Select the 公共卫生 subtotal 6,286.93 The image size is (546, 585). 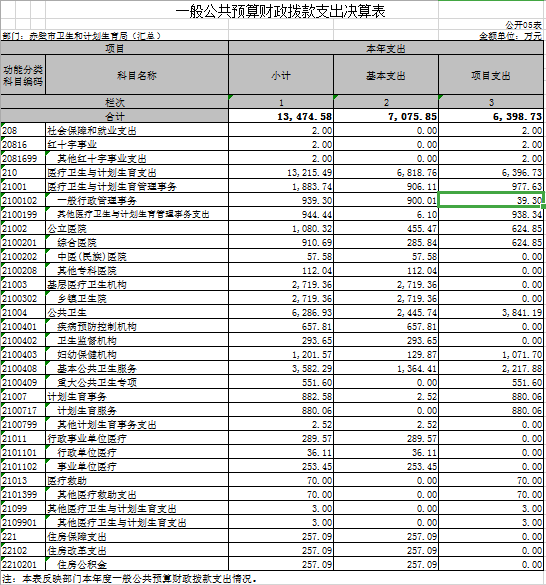[x=281, y=312]
